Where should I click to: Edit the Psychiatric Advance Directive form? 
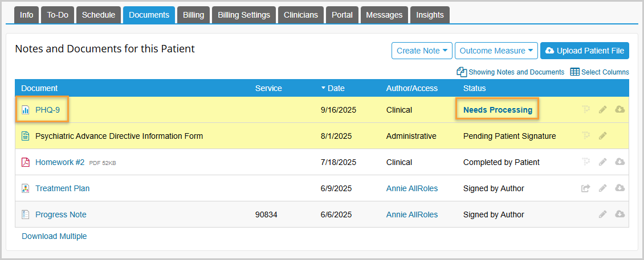602,136
